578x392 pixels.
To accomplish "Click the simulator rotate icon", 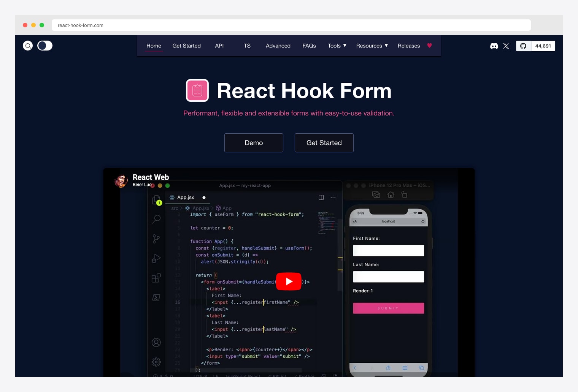I will pos(404,195).
